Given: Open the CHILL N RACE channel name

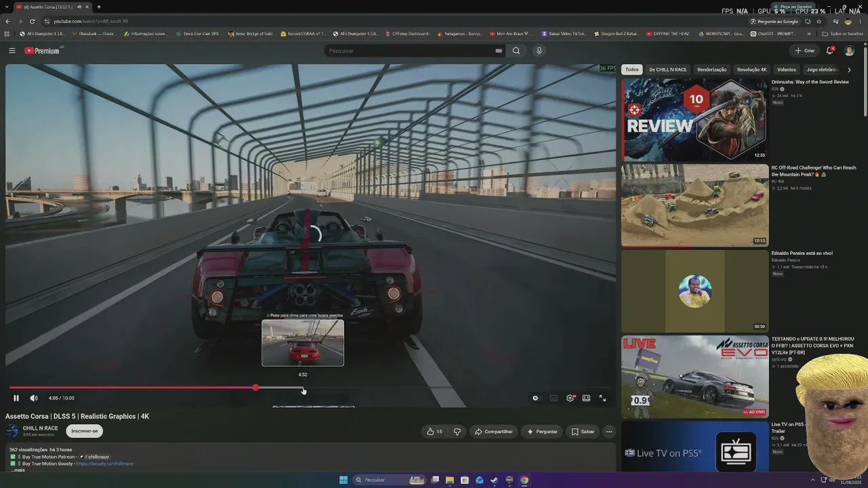Looking at the screenshot, I should pos(41,428).
